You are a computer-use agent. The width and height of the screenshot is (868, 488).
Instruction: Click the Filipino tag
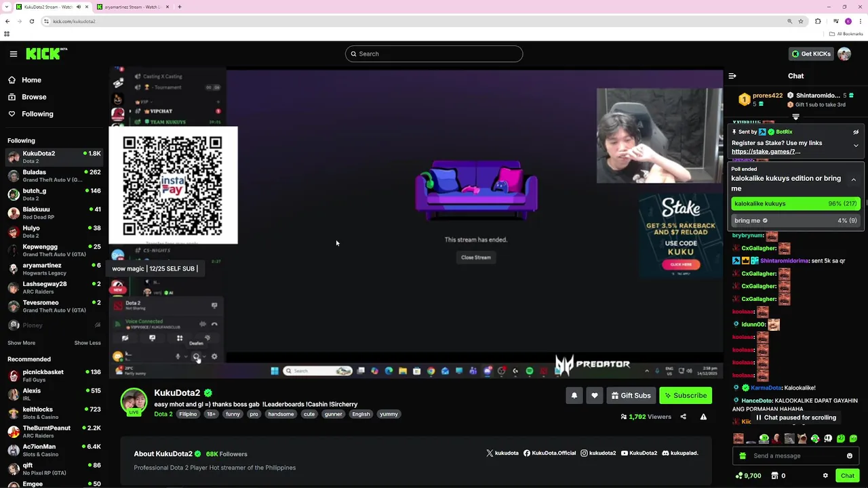coord(188,414)
